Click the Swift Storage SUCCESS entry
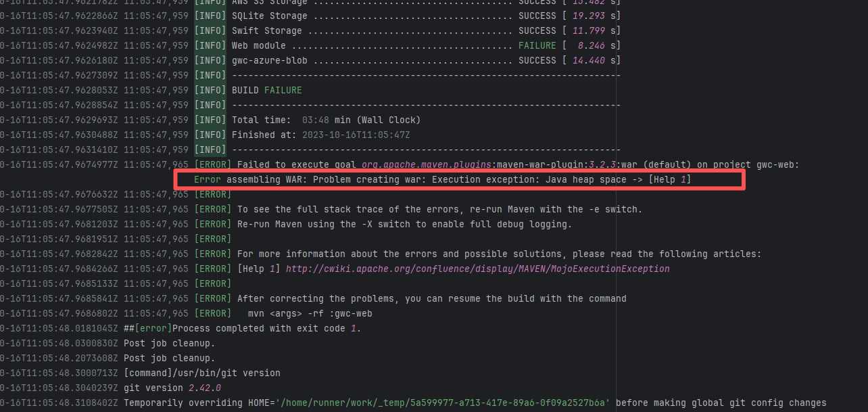Image resolution: width=868 pixels, height=412 pixels. (425, 30)
